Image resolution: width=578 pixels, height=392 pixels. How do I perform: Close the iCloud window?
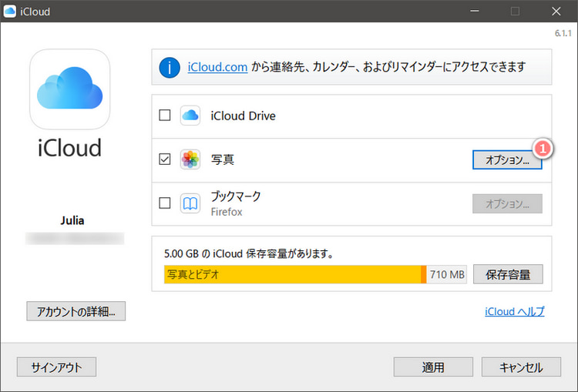pyautogui.click(x=556, y=11)
